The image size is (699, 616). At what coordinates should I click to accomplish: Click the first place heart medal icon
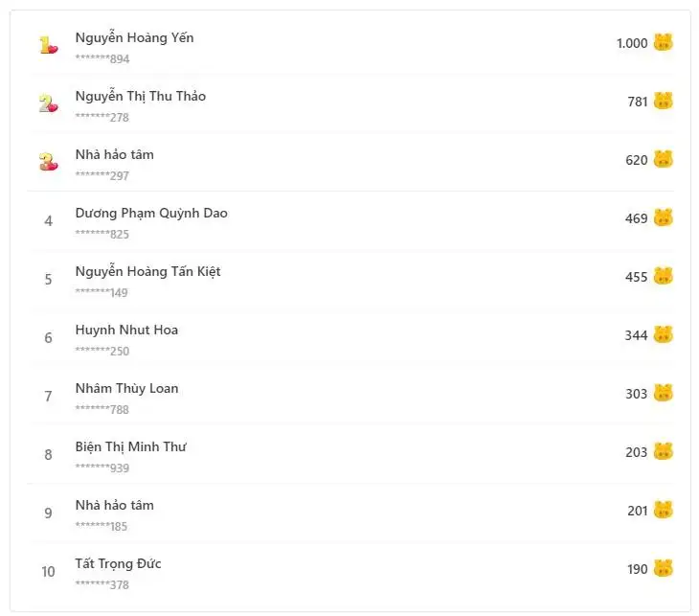pyautogui.click(x=48, y=45)
